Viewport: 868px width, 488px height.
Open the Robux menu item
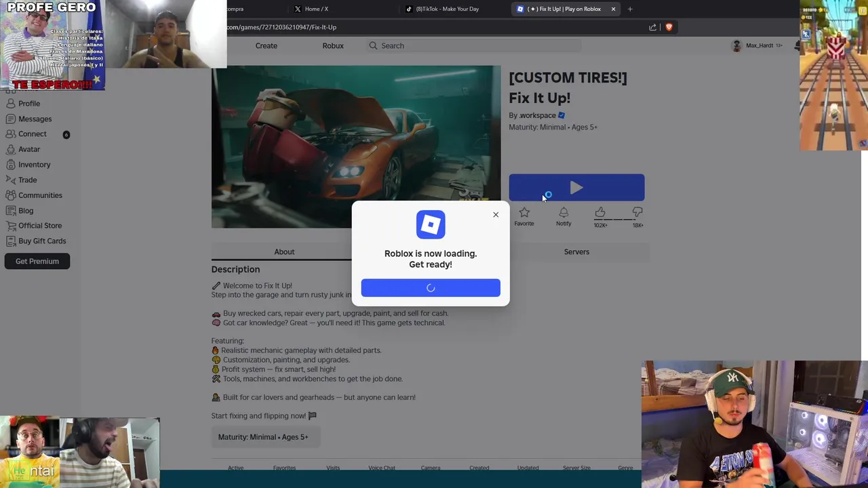point(333,45)
